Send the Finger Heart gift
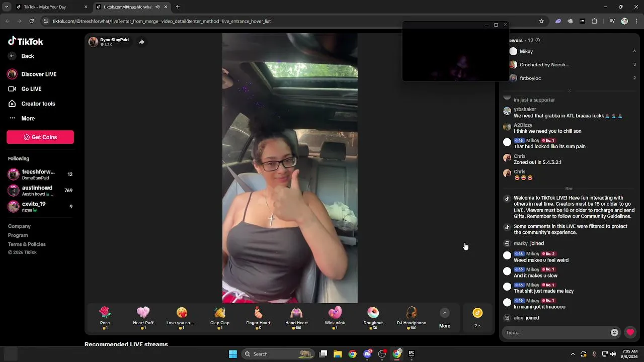Screen dimensions: 644x362 tap(258, 318)
